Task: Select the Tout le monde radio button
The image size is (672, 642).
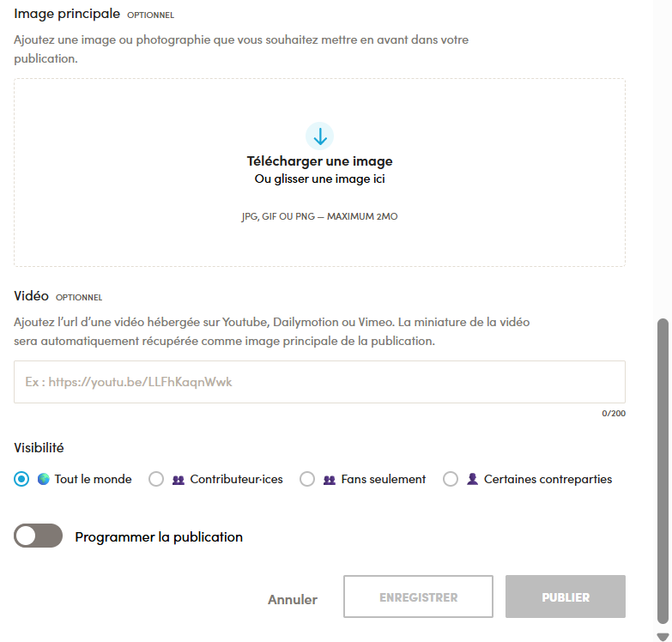Action: tap(21, 479)
